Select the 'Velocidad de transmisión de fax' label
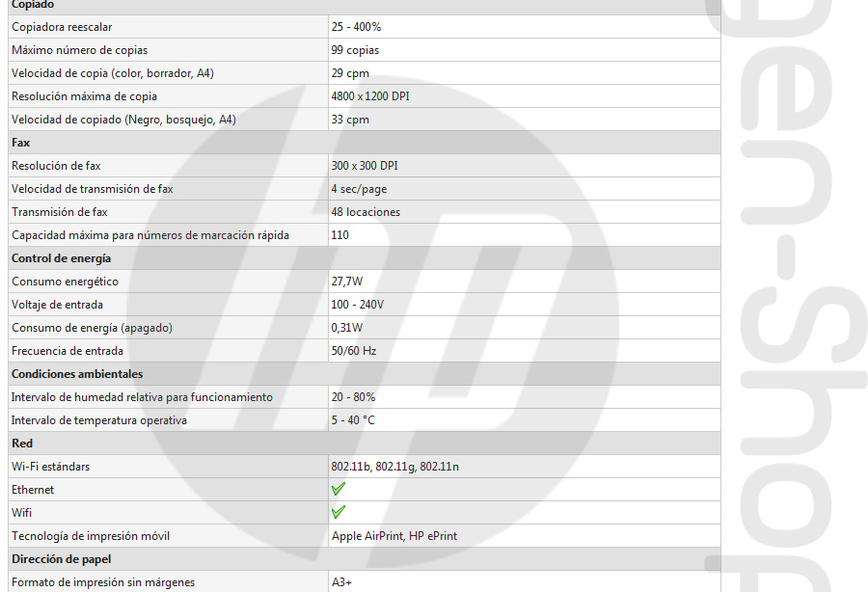The width and height of the screenshot is (868, 592). [93, 189]
